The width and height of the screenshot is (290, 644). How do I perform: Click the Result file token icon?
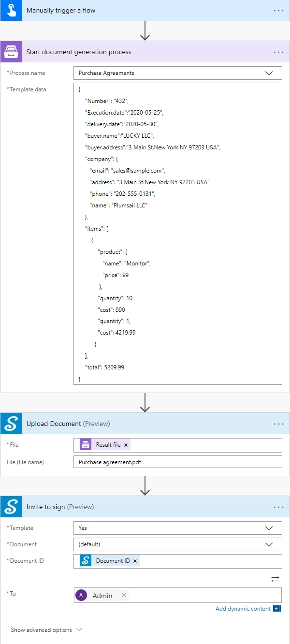coord(86,445)
